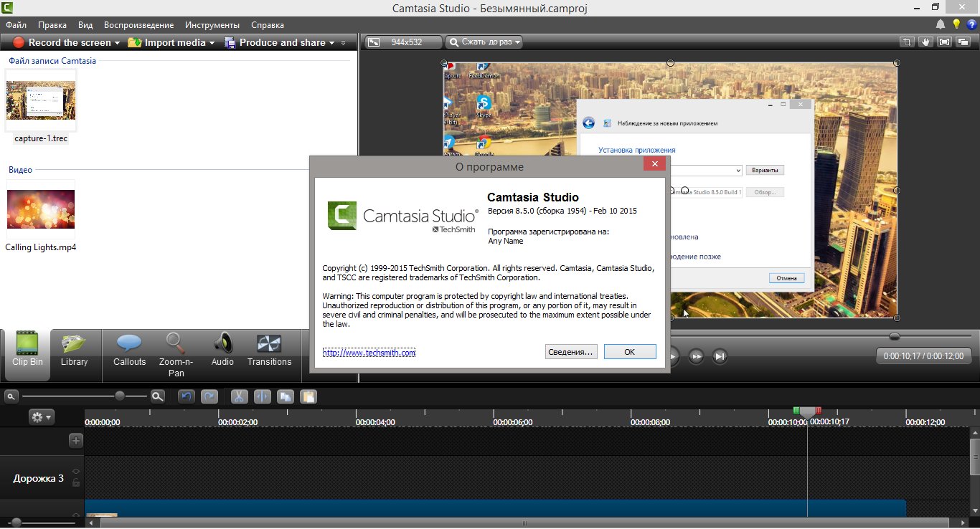The width and height of the screenshot is (980, 529).
Task: Click the timeline zoom slider handle
Action: (120, 396)
